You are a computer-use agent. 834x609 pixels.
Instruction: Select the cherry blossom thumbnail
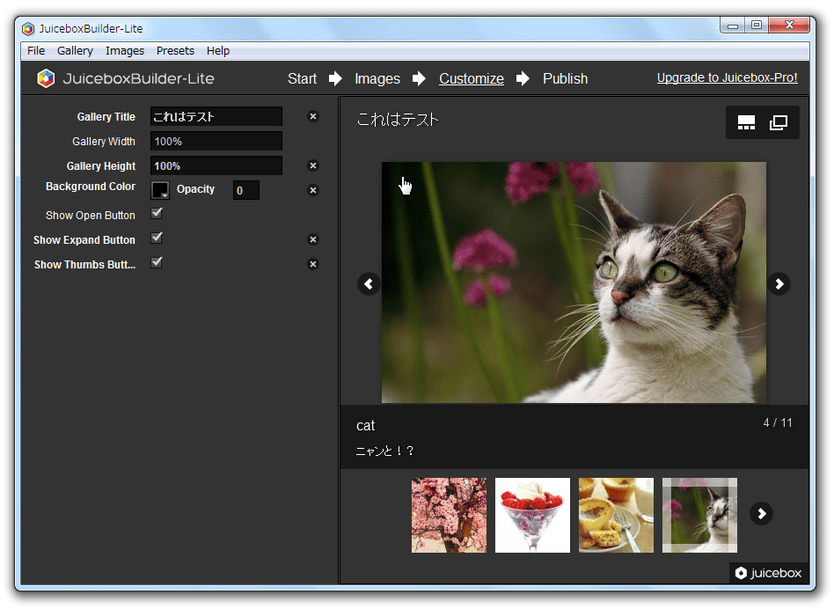[x=449, y=515]
